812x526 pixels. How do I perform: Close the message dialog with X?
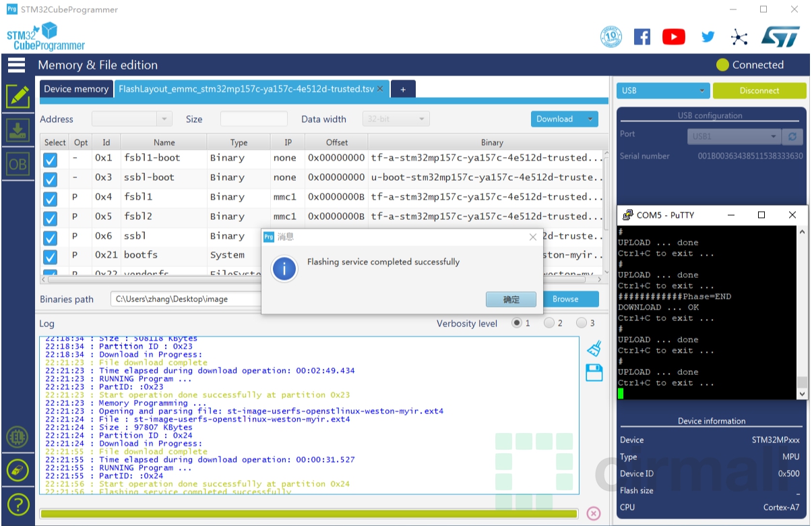[533, 237]
